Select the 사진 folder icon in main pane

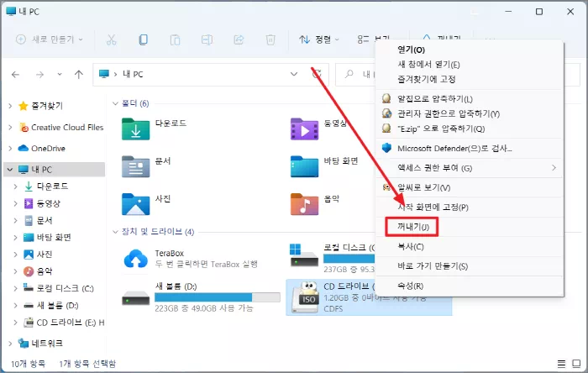[x=135, y=204]
